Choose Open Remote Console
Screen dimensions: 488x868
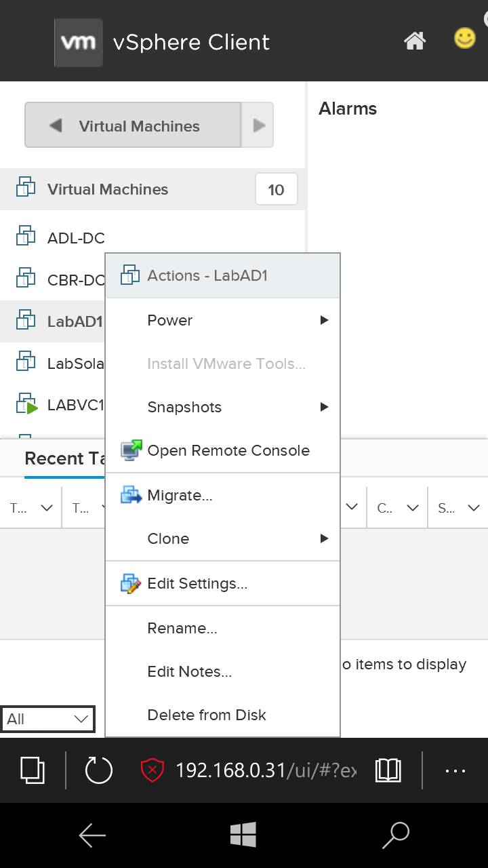coord(223,450)
